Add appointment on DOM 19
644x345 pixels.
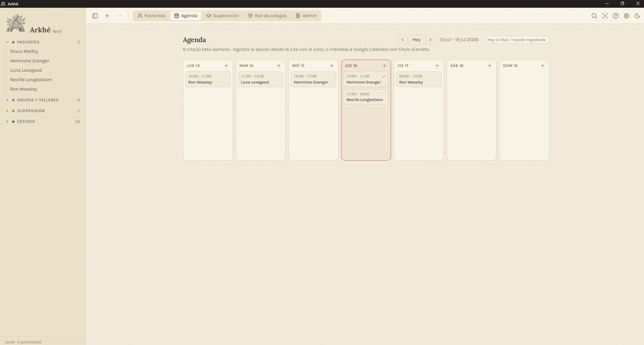click(543, 66)
